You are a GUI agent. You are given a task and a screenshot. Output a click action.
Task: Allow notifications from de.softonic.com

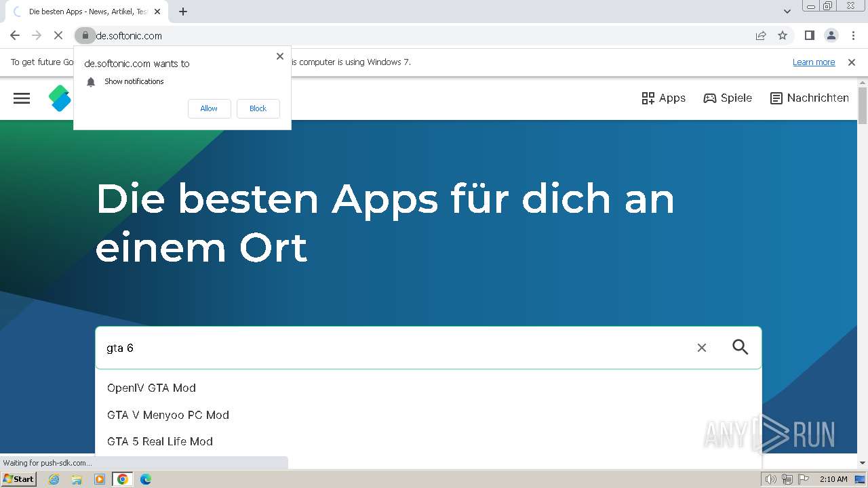pyautogui.click(x=209, y=108)
